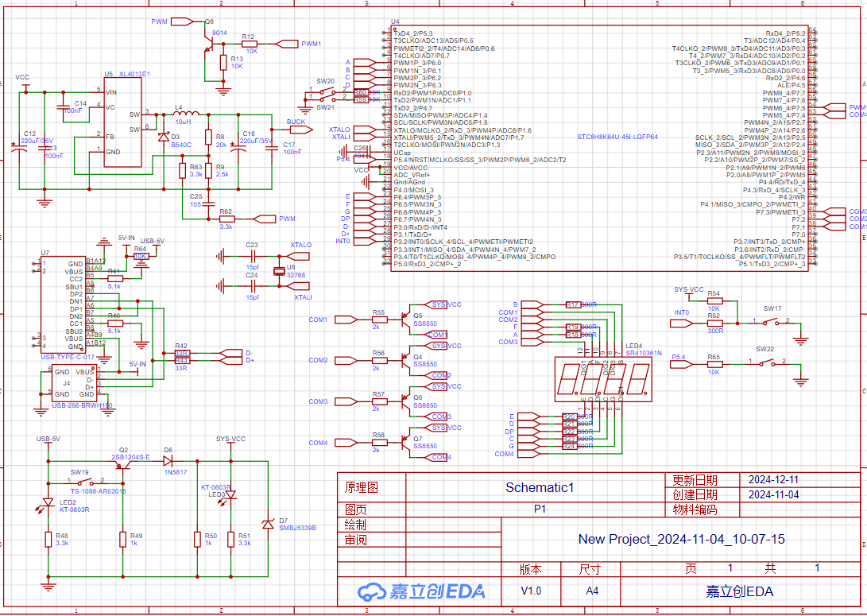Click diode D6 1N5817
Viewport: 867px width, 616px height.
click(168, 461)
